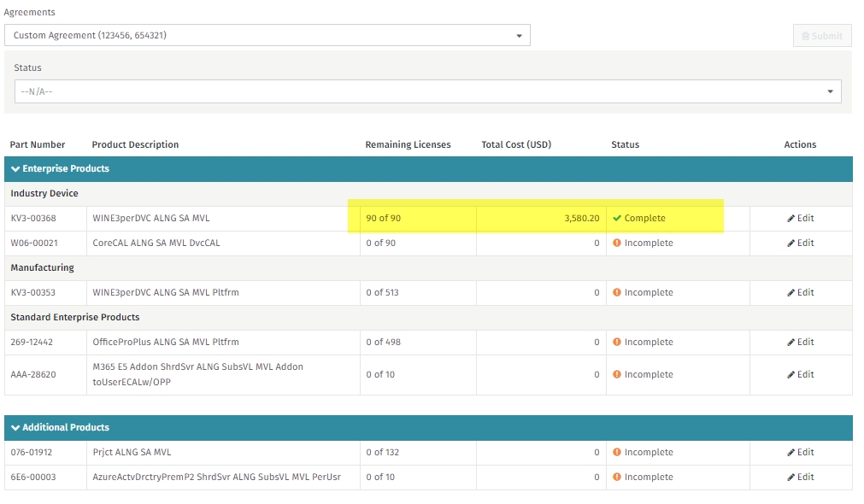The width and height of the screenshot is (864, 504).
Task: Click the Product Description column header
Action: 135,145
